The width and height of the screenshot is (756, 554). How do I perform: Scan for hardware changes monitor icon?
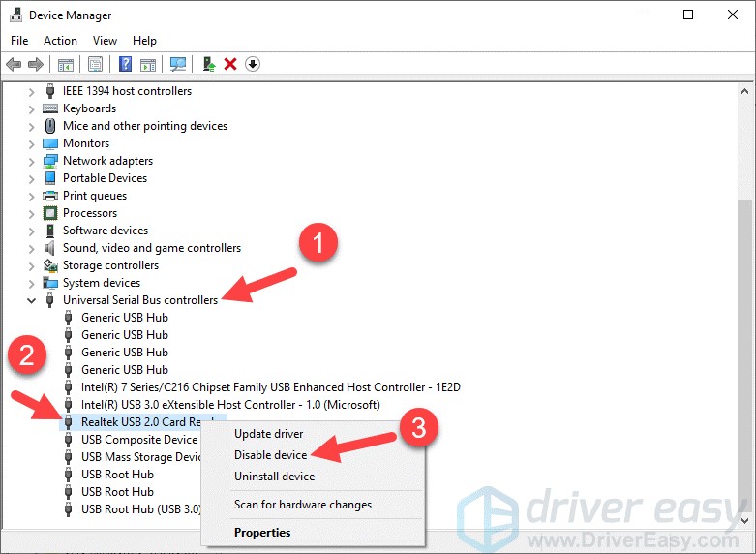pos(178,64)
